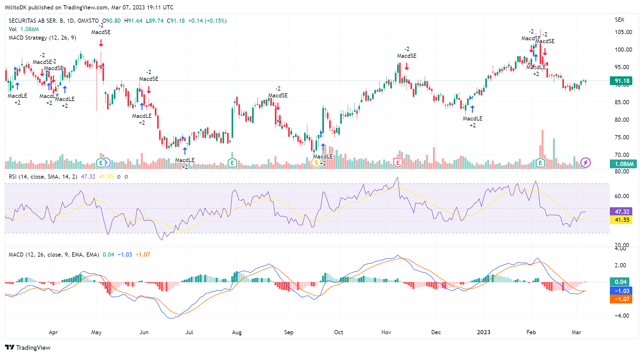Open the red earnings E marker in November

click(398, 162)
